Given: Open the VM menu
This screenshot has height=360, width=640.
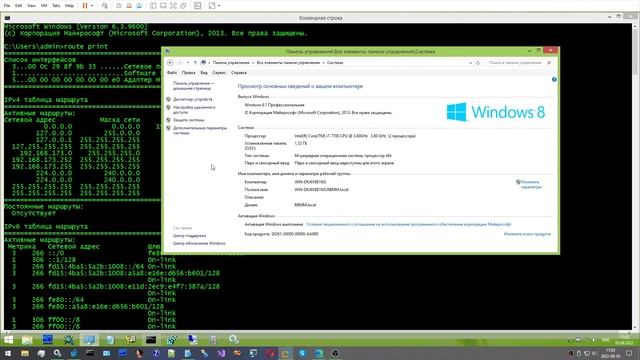Looking at the screenshot, I should (x=44, y=6).
